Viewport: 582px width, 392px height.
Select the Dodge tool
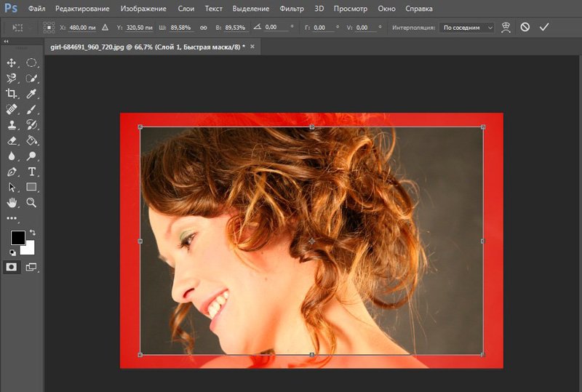(x=31, y=156)
